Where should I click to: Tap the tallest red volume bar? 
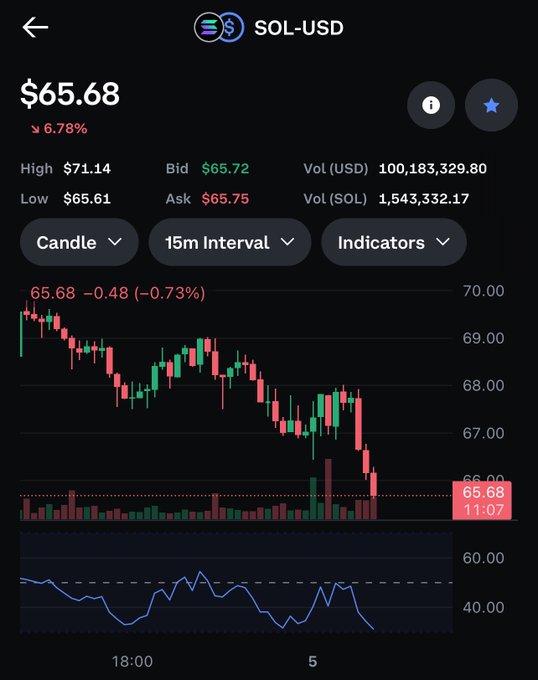(328, 489)
